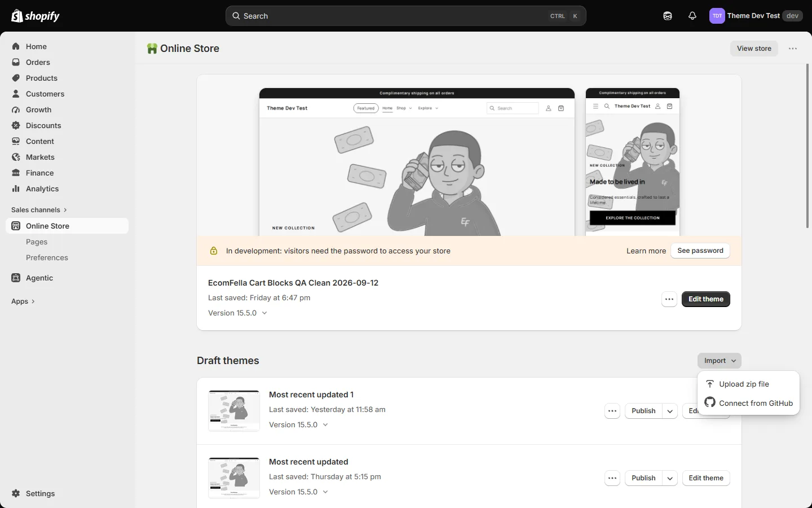Open more actions for Most recent updated (Thursday)
This screenshot has height=508, width=812.
(x=612, y=478)
